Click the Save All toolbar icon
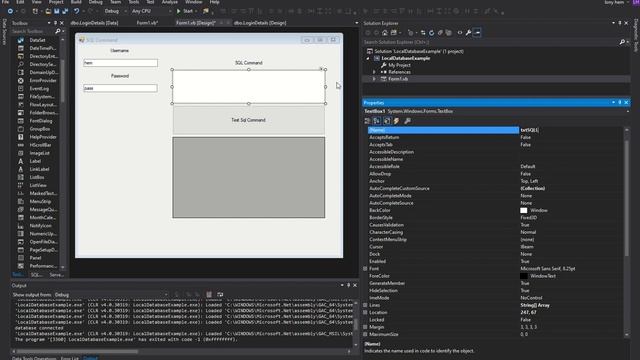The width and height of the screenshot is (640, 360). click(x=64, y=11)
